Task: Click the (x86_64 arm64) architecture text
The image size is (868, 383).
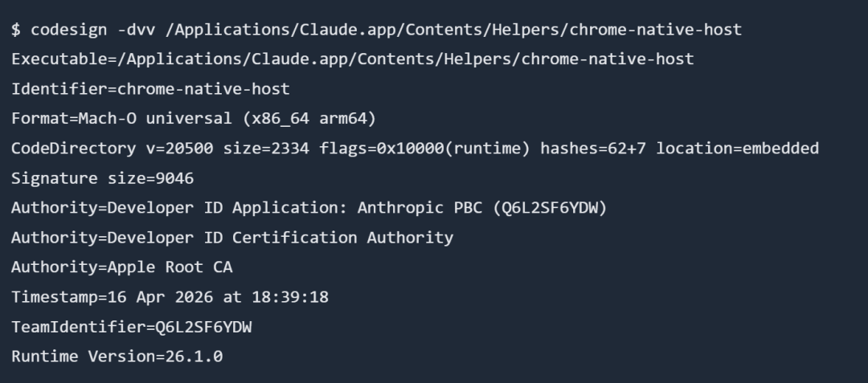Action: tap(309, 119)
